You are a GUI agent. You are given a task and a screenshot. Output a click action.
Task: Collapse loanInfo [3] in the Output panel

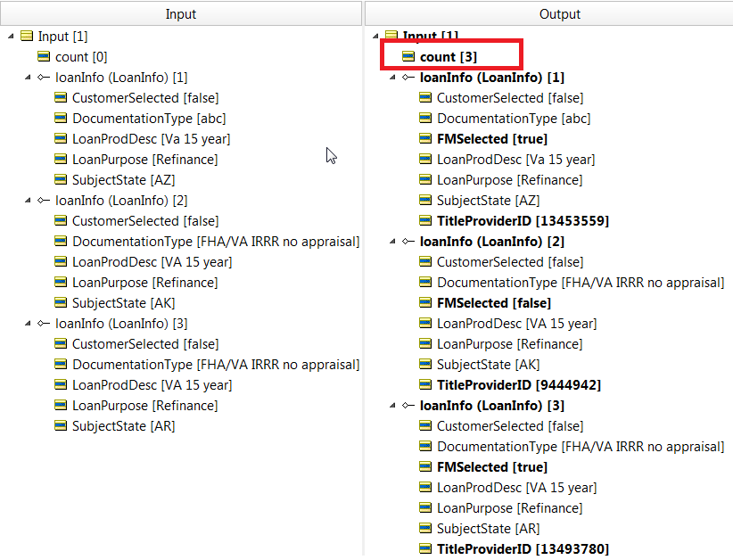392,405
